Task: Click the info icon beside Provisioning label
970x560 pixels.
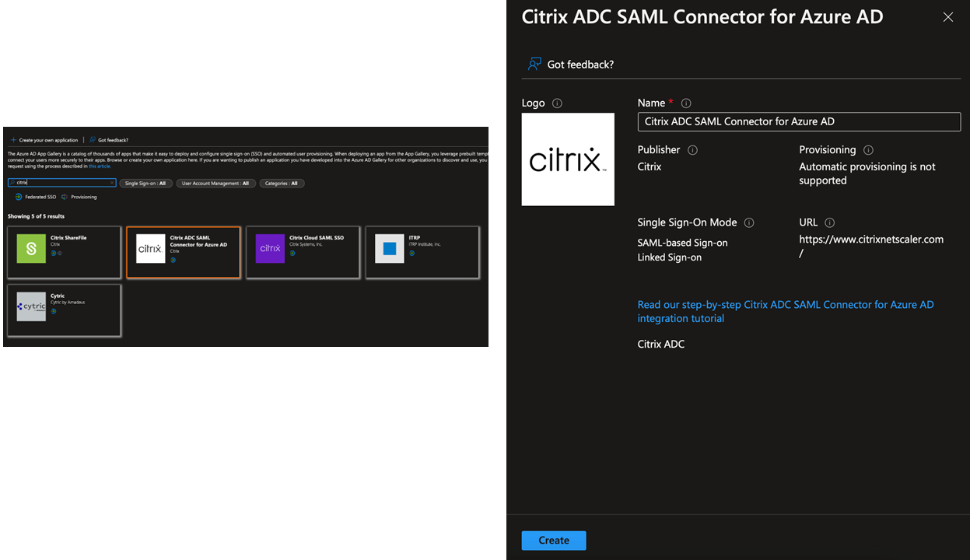Action: [x=868, y=150]
